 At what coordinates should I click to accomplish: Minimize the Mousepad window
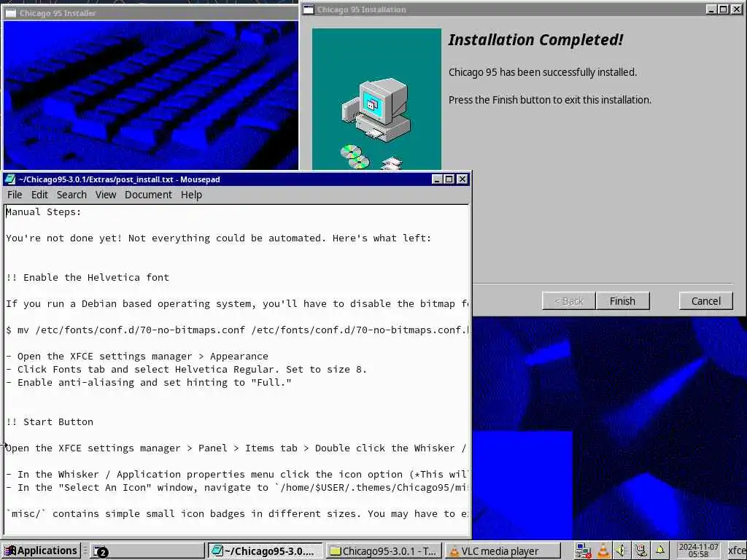[x=438, y=179]
